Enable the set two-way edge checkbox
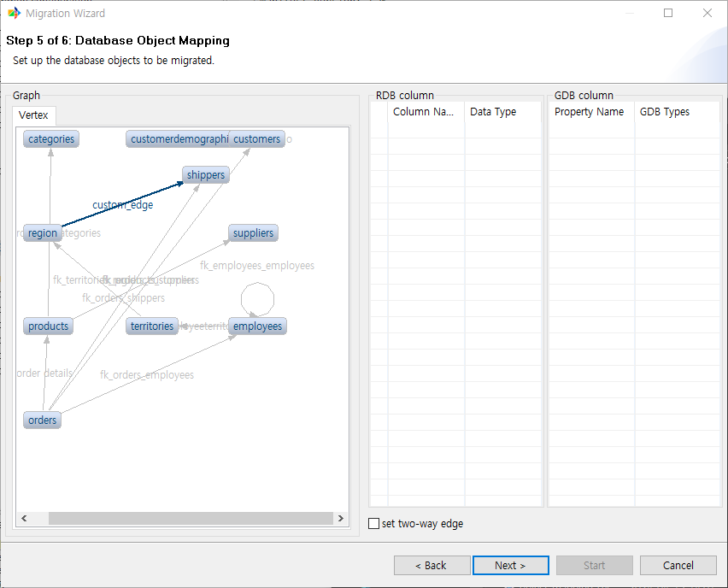The width and height of the screenshot is (728, 588). (x=373, y=524)
